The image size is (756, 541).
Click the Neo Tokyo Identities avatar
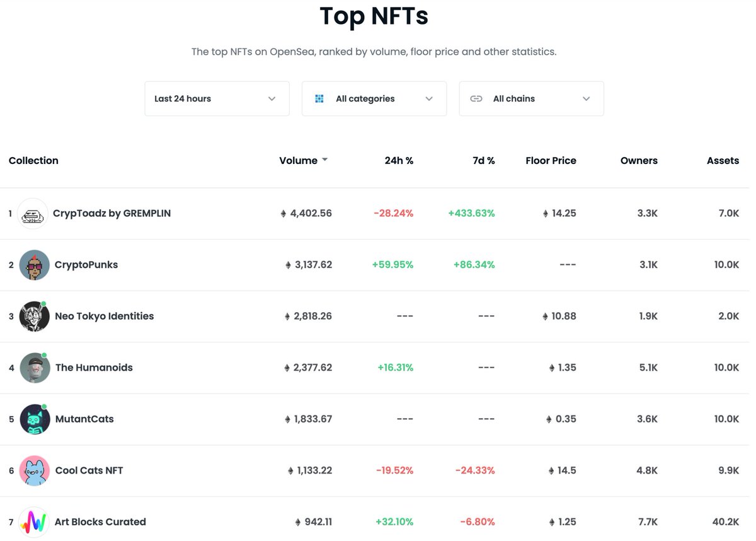point(34,316)
